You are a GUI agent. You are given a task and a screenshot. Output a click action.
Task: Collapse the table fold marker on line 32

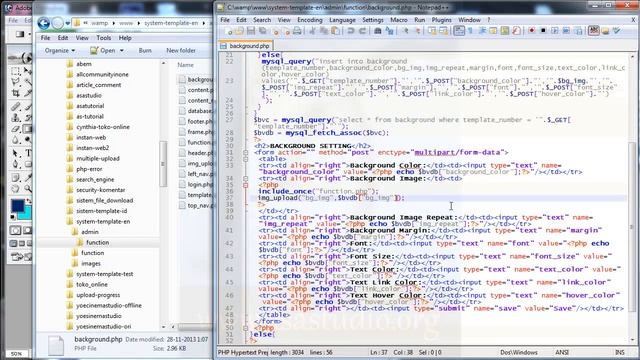tap(245, 159)
